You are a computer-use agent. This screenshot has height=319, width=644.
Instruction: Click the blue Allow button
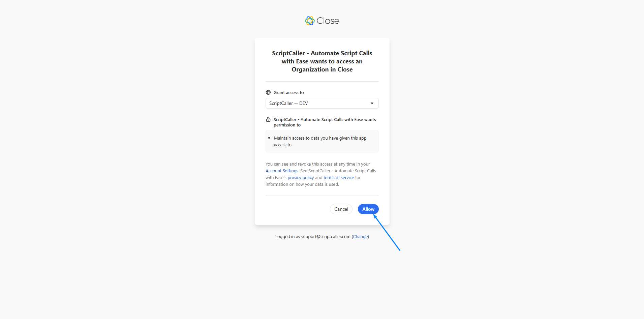pos(368,209)
